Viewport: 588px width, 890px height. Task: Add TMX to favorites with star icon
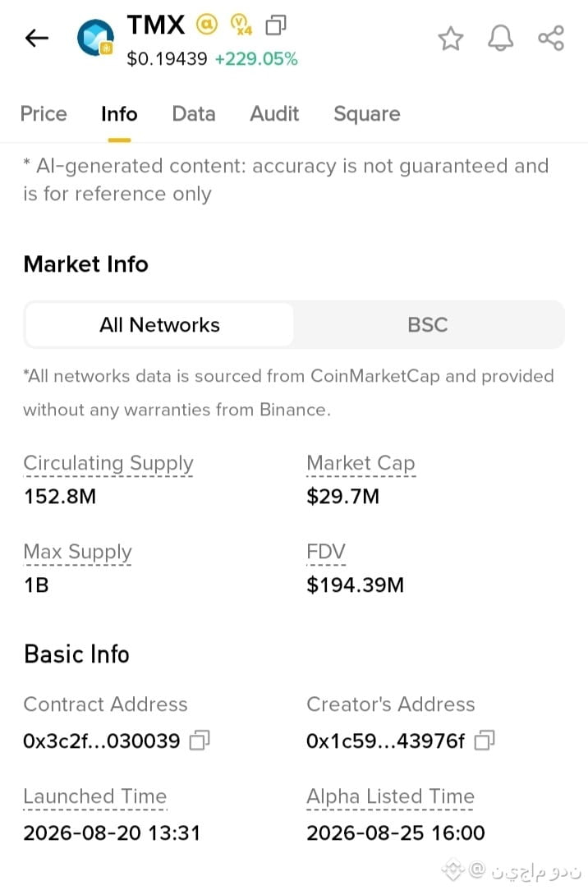pyautogui.click(x=451, y=39)
